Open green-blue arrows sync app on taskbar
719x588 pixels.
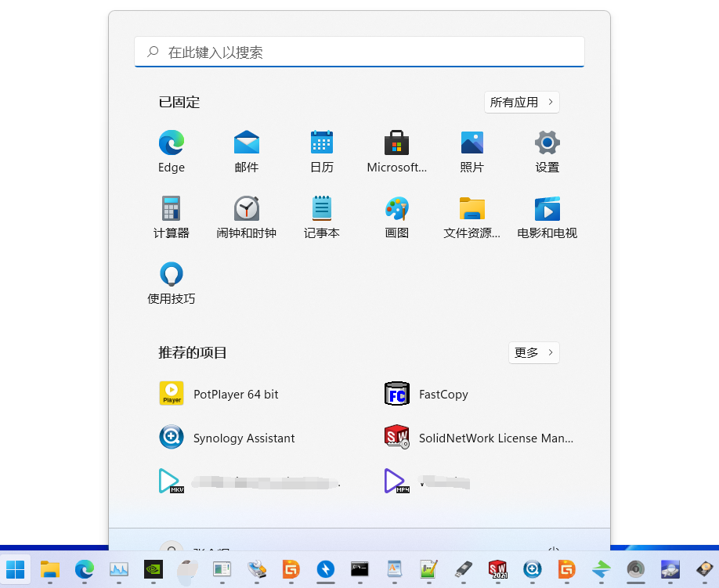(x=602, y=570)
